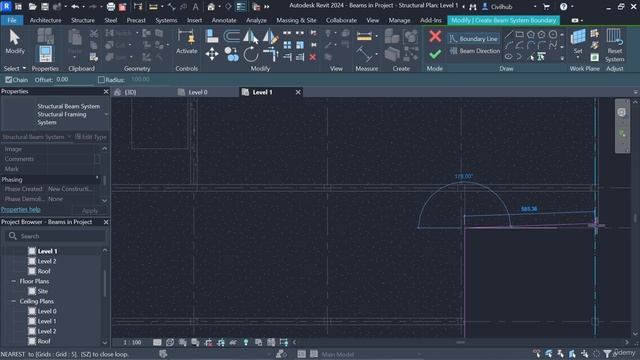Open the view scale 1 : 100 selector
The image size is (640, 360).
click(132, 342)
